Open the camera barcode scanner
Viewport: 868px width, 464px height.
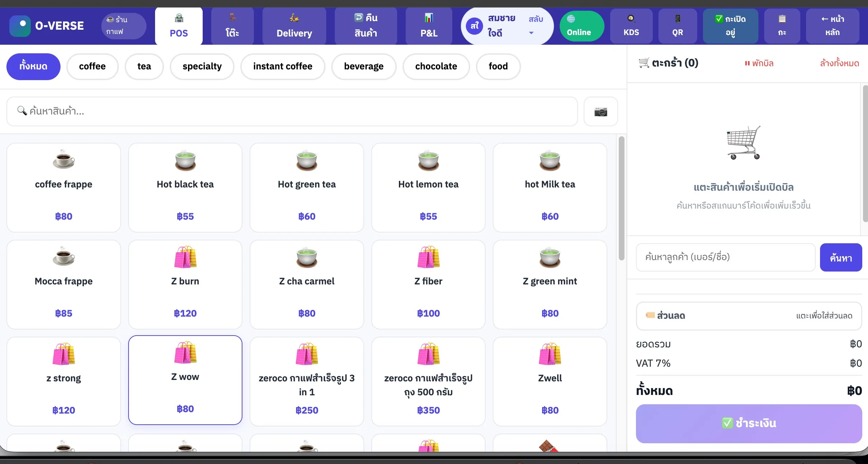pos(601,112)
